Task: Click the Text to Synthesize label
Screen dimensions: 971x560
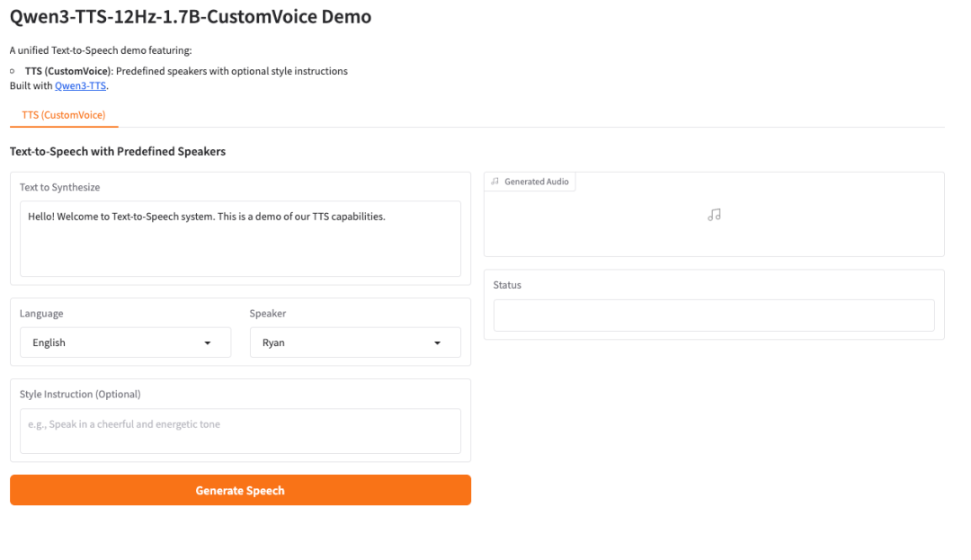Action: click(59, 187)
